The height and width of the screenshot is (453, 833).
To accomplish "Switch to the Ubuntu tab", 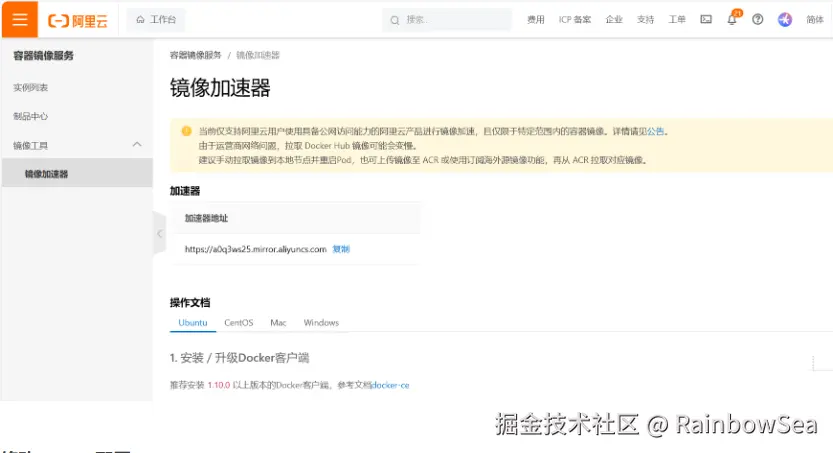I will [x=193, y=322].
